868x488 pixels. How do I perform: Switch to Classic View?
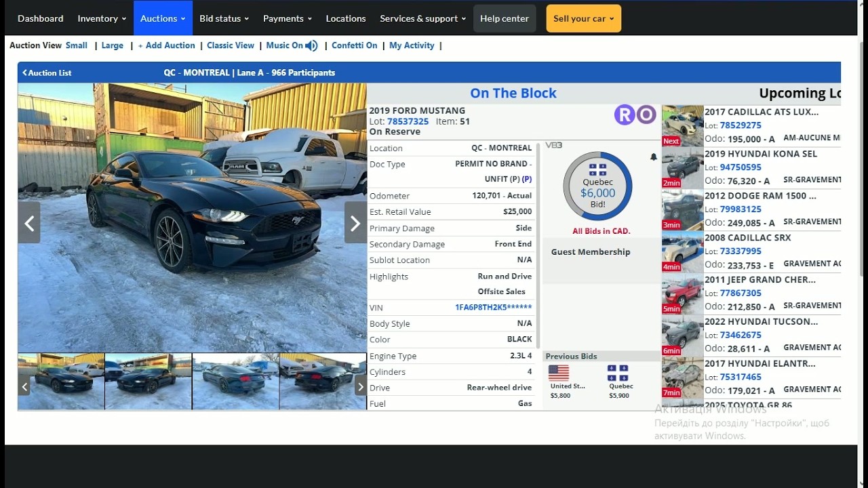231,45
